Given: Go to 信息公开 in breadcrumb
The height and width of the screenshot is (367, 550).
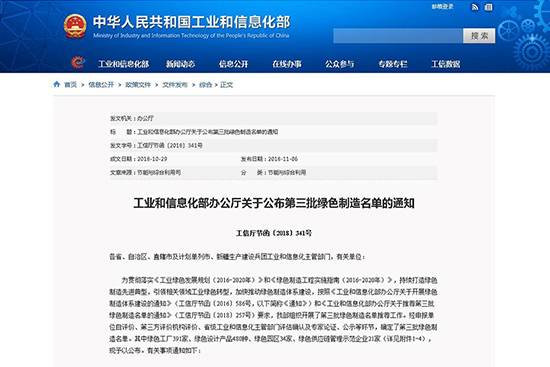Looking at the screenshot, I should coord(101,85).
